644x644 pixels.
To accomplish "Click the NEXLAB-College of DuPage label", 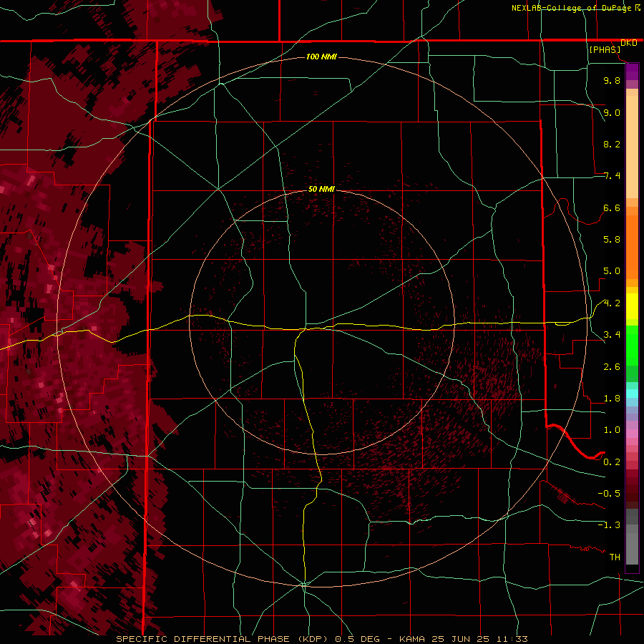I will [x=572, y=8].
